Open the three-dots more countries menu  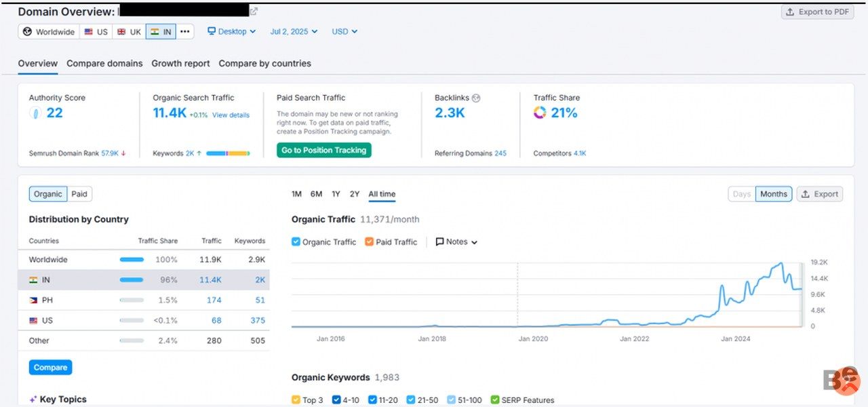(x=185, y=32)
